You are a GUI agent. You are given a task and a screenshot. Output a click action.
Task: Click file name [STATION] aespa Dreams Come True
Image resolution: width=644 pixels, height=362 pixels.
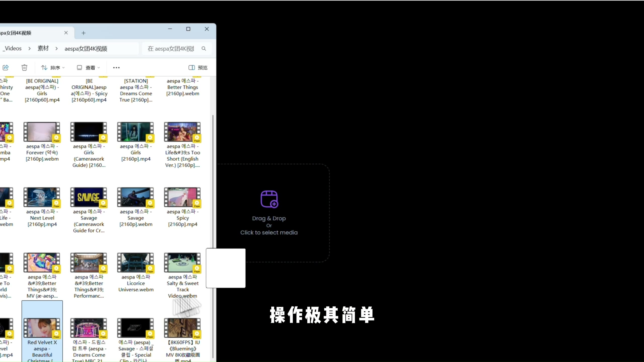pos(136,90)
